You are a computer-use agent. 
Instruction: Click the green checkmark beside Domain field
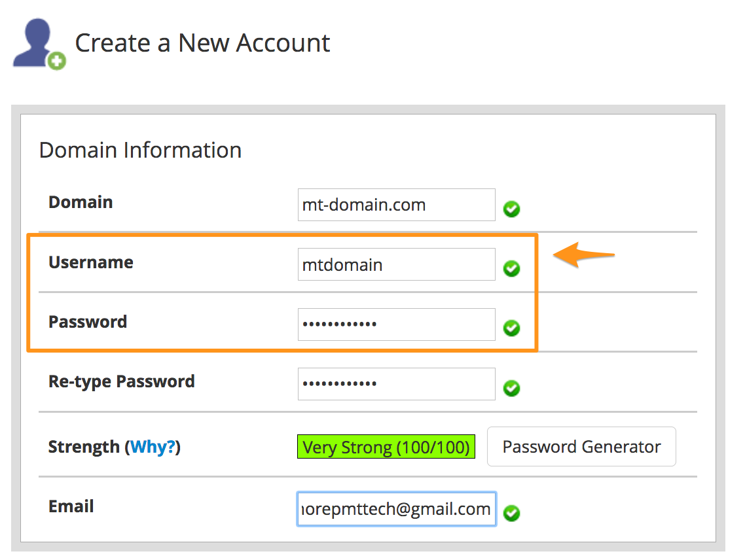click(x=511, y=209)
